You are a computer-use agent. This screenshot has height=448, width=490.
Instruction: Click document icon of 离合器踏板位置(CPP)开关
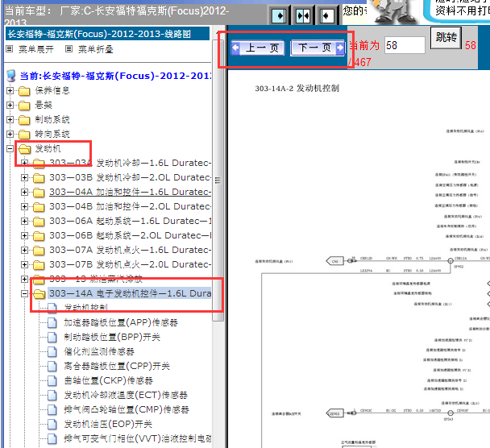click(52, 366)
